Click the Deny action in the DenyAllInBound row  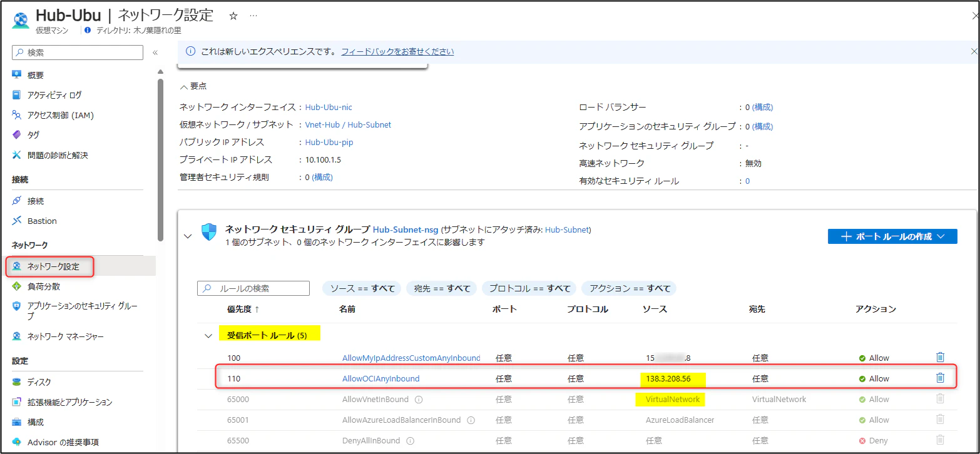pyautogui.click(x=874, y=440)
